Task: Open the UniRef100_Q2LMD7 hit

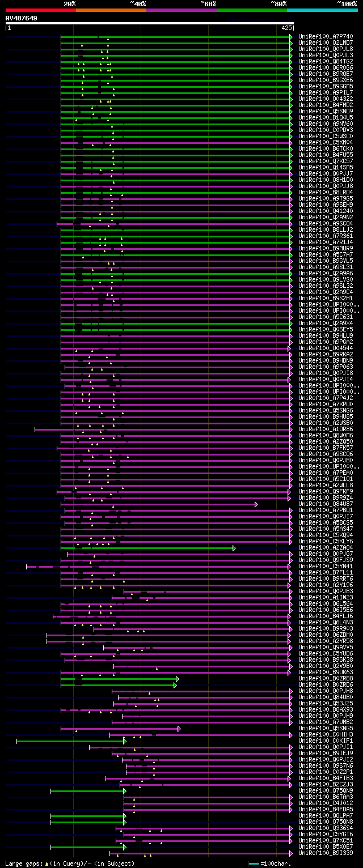Action: point(326,43)
